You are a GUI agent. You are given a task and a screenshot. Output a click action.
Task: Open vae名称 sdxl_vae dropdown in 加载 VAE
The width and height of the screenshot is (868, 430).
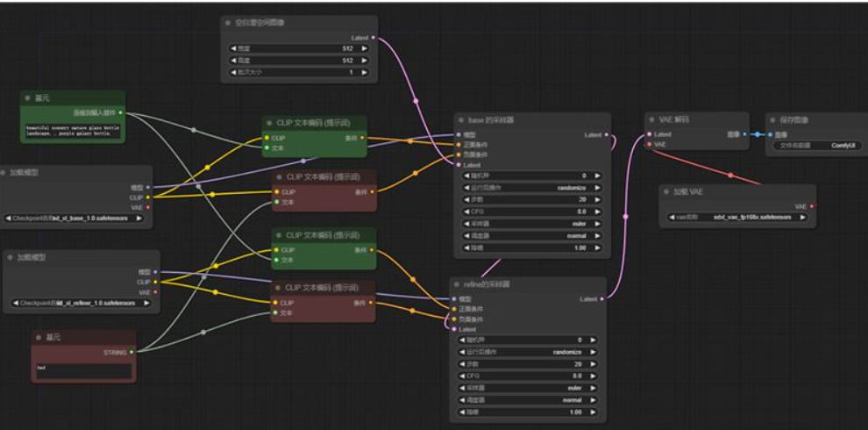737,216
